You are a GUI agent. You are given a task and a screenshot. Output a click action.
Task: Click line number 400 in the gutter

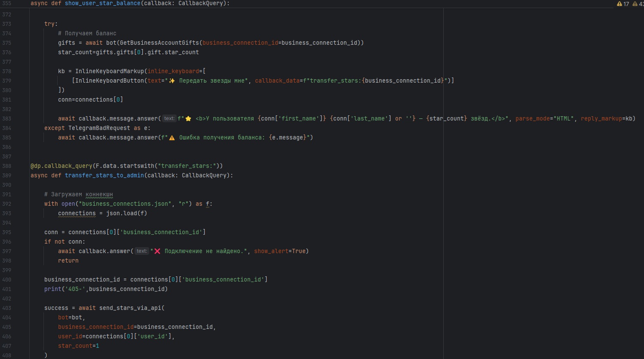tap(6, 279)
